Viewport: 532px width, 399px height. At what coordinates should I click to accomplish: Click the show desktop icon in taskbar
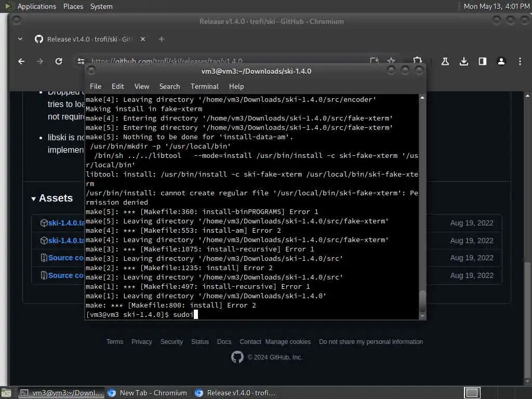pos(6,393)
